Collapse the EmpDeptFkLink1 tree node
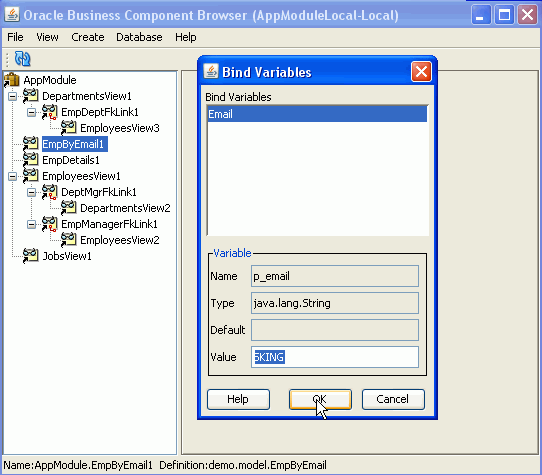542x475 pixels. [31, 112]
